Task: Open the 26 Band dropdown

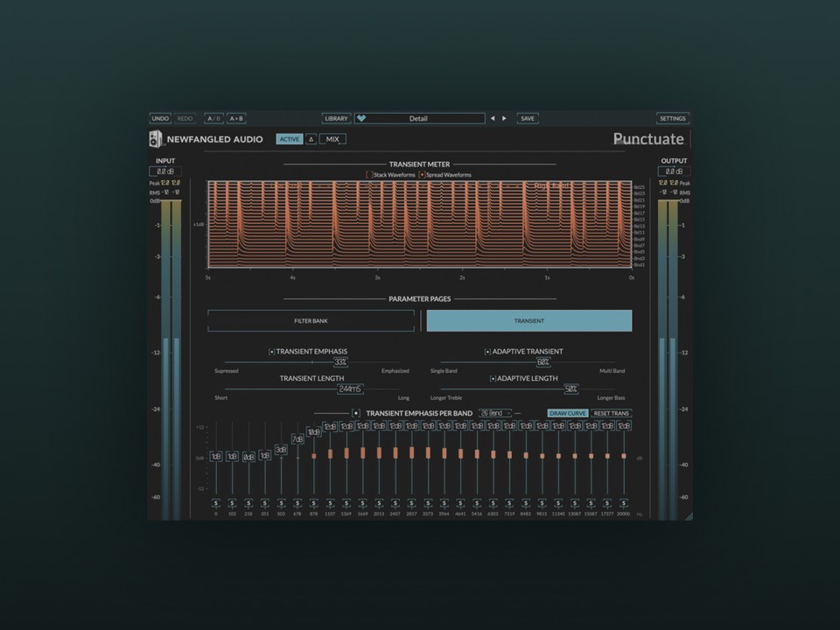Action: tap(495, 413)
